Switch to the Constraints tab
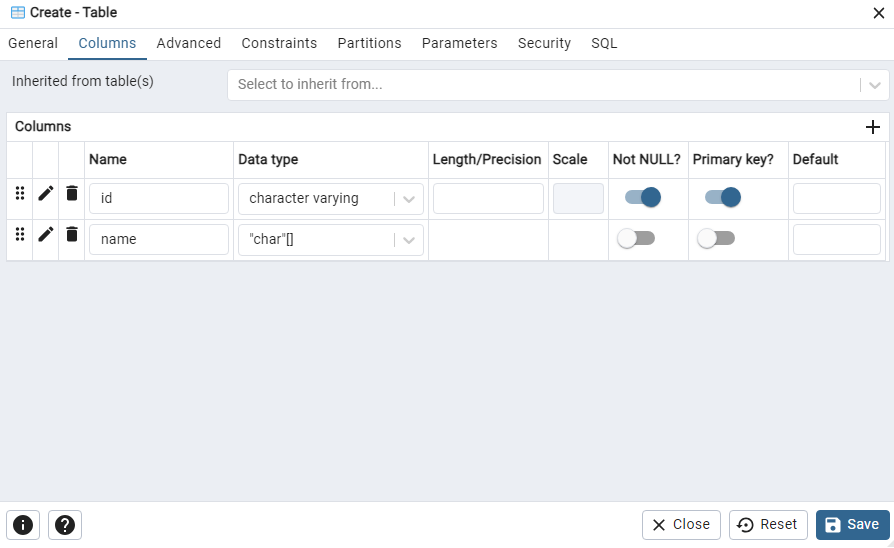894x548 pixels. (279, 43)
